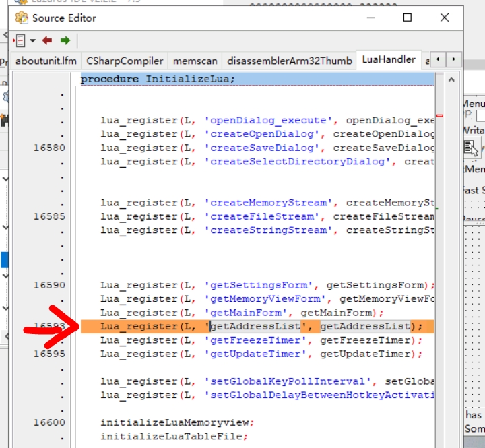Click the 'procedure InitializeLua;' header line
This screenshot has width=485, height=448.
(x=158, y=79)
